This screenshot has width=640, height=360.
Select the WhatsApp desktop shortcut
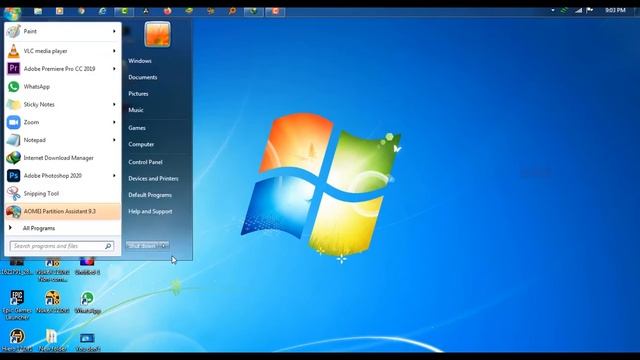coord(87,302)
